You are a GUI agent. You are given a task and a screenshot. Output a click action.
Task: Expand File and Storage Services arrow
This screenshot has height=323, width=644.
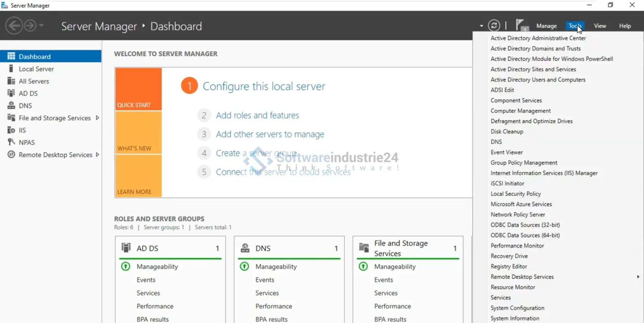(x=97, y=118)
